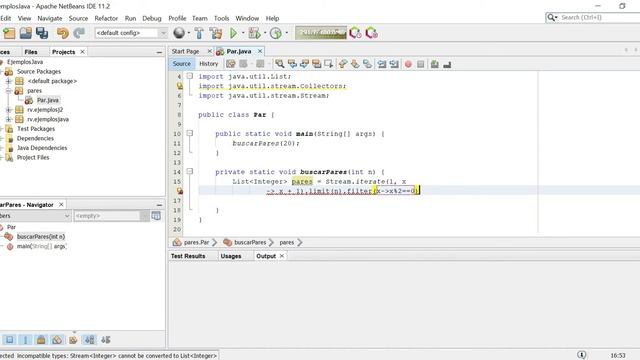The height and width of the screenshot is (360, 640).
Task: Open the Debug menu
Action: click(152, 18)
